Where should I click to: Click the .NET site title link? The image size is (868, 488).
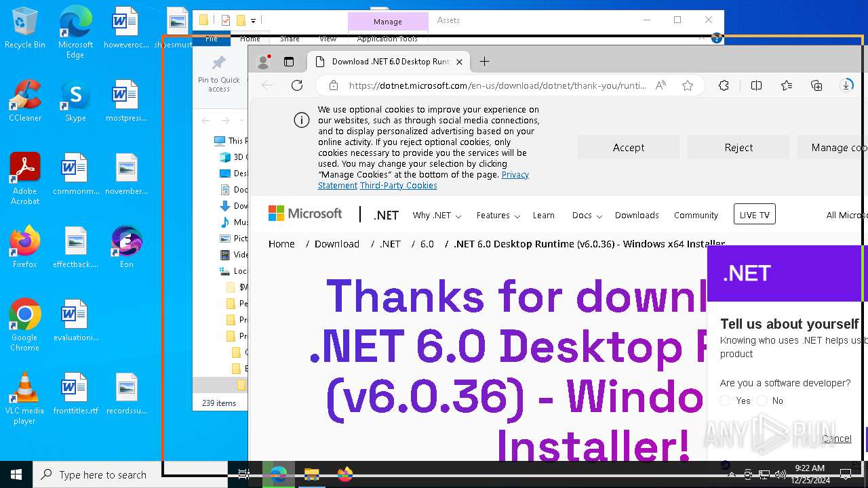[x=386, y=216]
